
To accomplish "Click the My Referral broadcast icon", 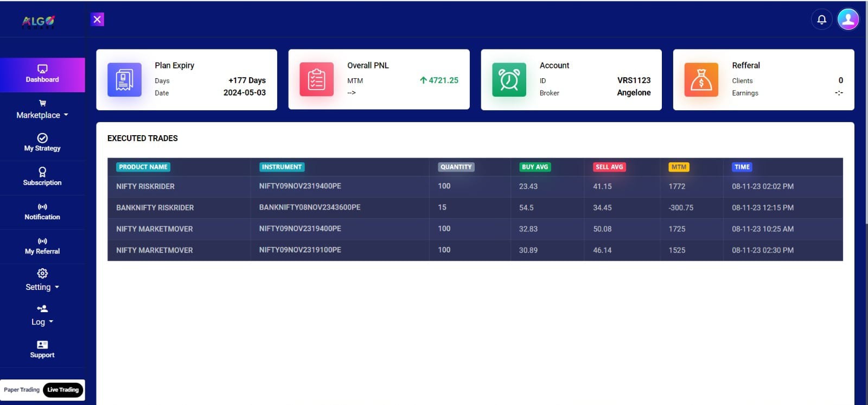I will [x=42, y=241].
